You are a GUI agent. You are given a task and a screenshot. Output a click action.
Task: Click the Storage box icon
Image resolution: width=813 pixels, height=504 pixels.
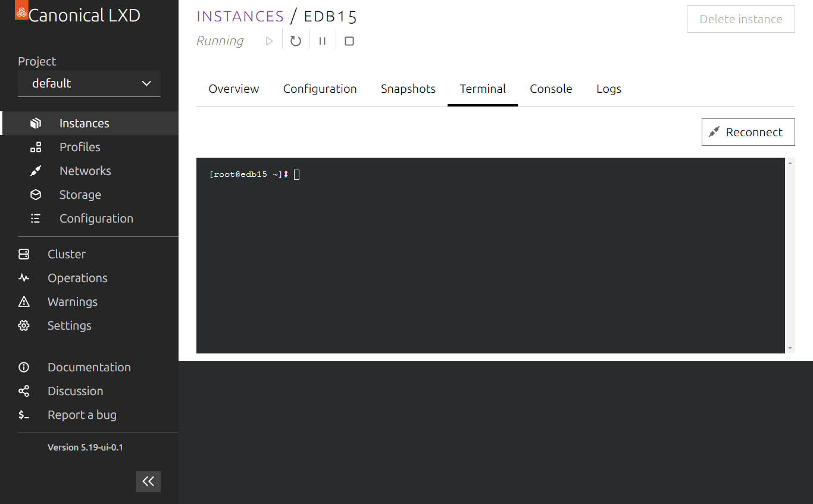(36, 195)
